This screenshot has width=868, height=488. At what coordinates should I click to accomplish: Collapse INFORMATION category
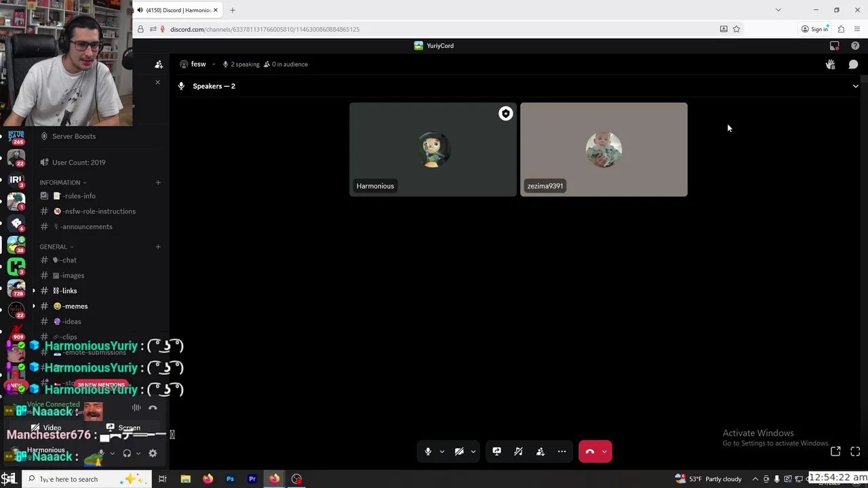pyautogui.click(x=62, y=182)
